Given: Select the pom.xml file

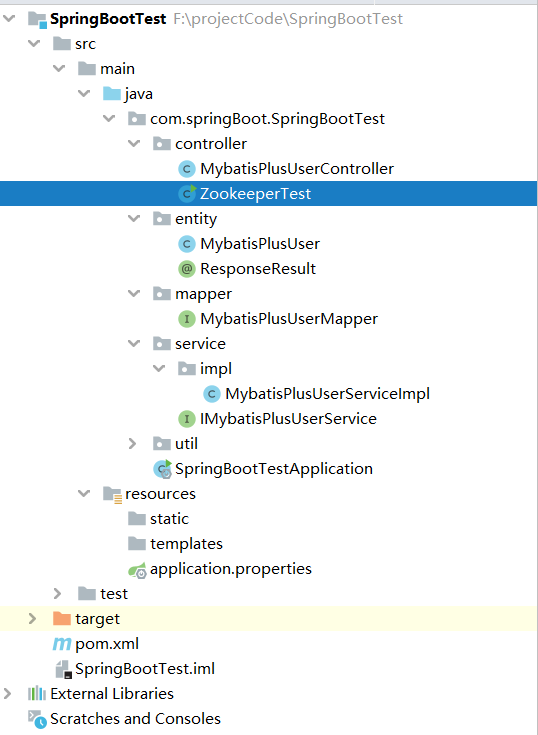Looking at the screenshot, I should coord(107,644).
